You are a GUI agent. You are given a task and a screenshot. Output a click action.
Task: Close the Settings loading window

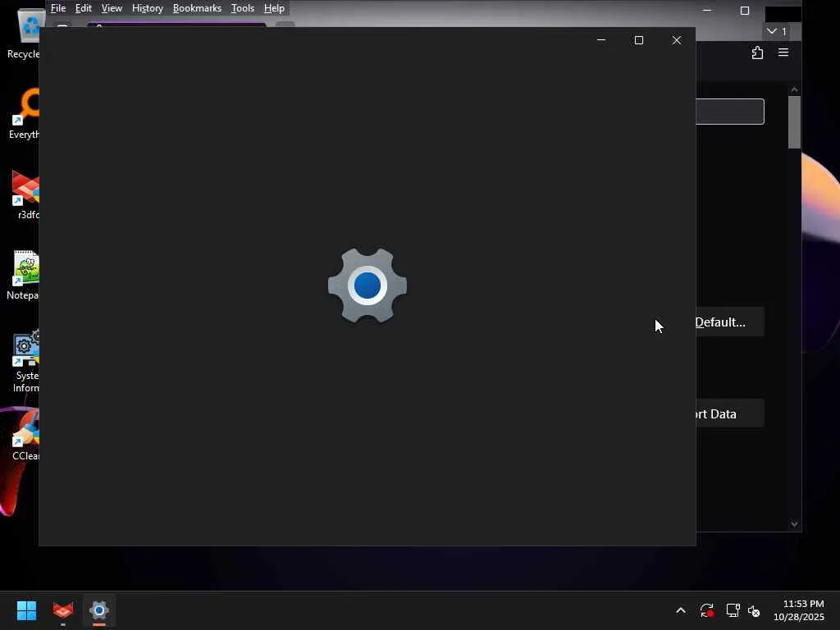click(x=677, y=40)
